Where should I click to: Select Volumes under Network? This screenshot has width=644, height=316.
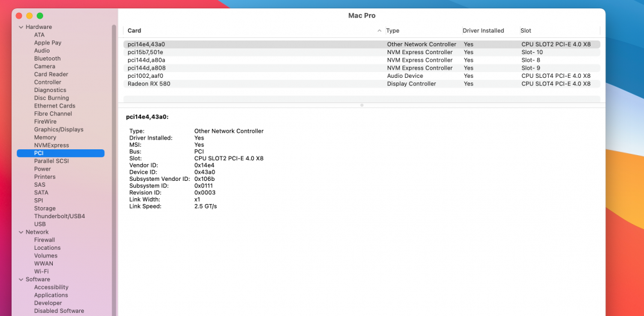[x=46, y=256]
